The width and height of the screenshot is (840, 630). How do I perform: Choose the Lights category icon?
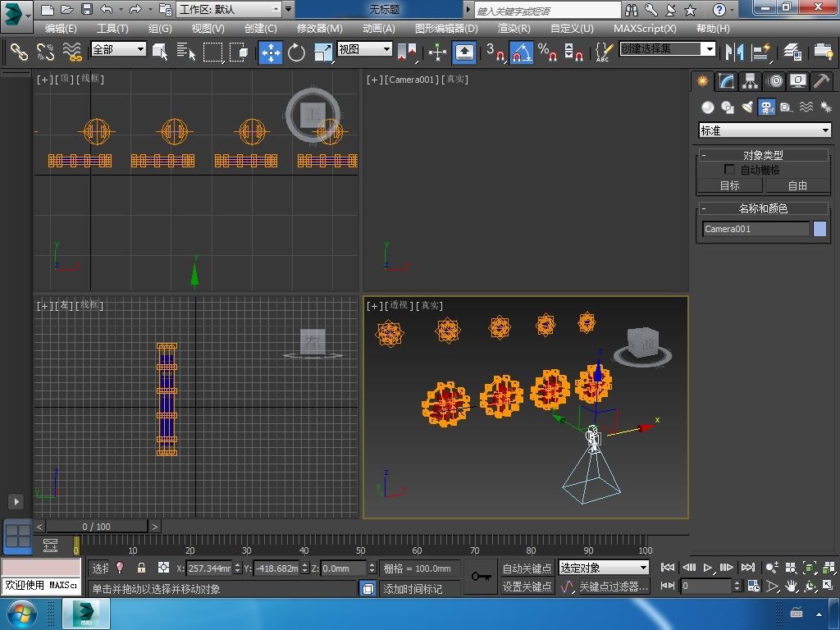pyautogui.click(x=747, y=107)
